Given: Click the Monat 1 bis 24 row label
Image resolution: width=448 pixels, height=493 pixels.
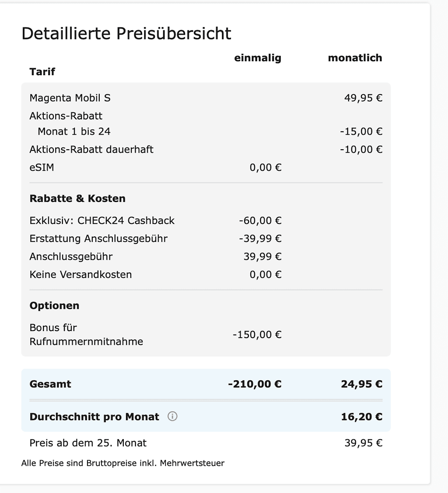Looking at the screenshot, I should pyautogui.click(x=74, y=131).
